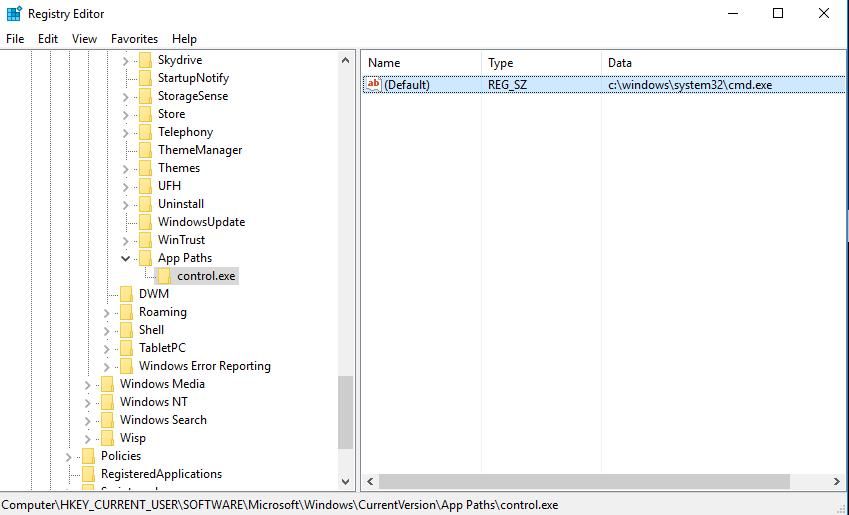Collapse the App Paths key
This screenshot has width=849, height=515.
(126, 258)
